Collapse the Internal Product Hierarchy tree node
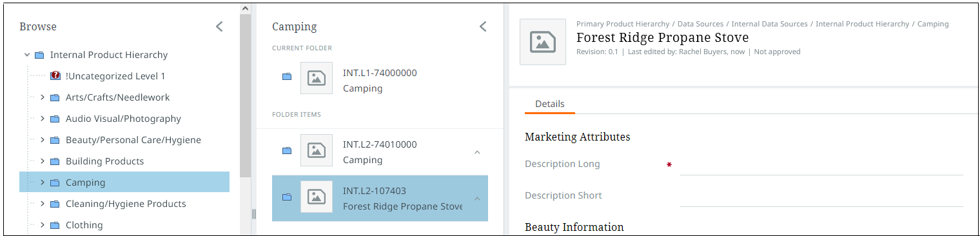The height and width of the screenshot is (236, 980). point(27,55)
